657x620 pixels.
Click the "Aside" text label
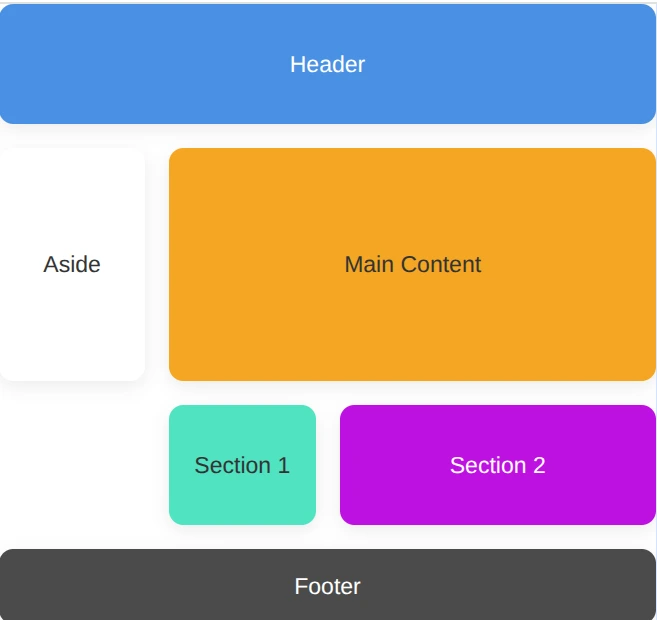click(72, 265)
